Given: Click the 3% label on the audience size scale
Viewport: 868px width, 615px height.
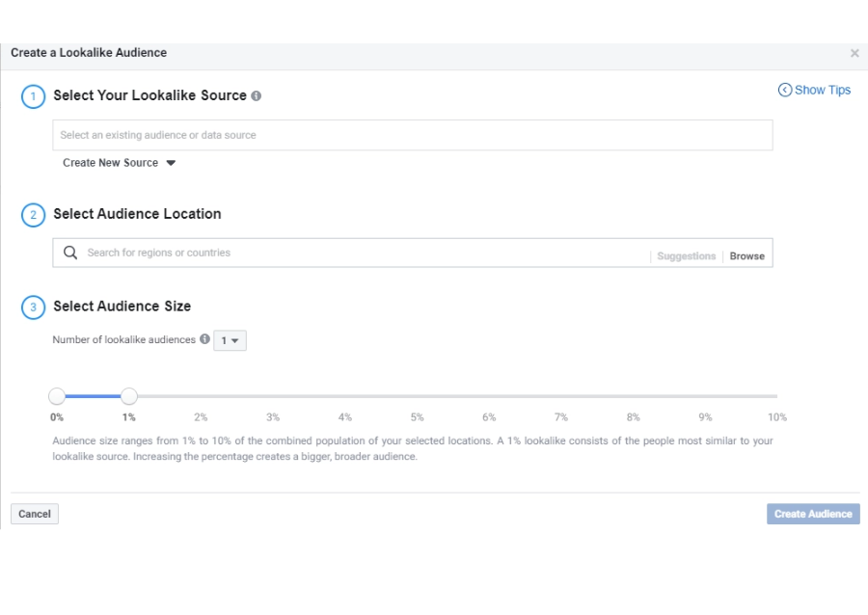Looking at the screenshot, I should (x=273, y=417).
